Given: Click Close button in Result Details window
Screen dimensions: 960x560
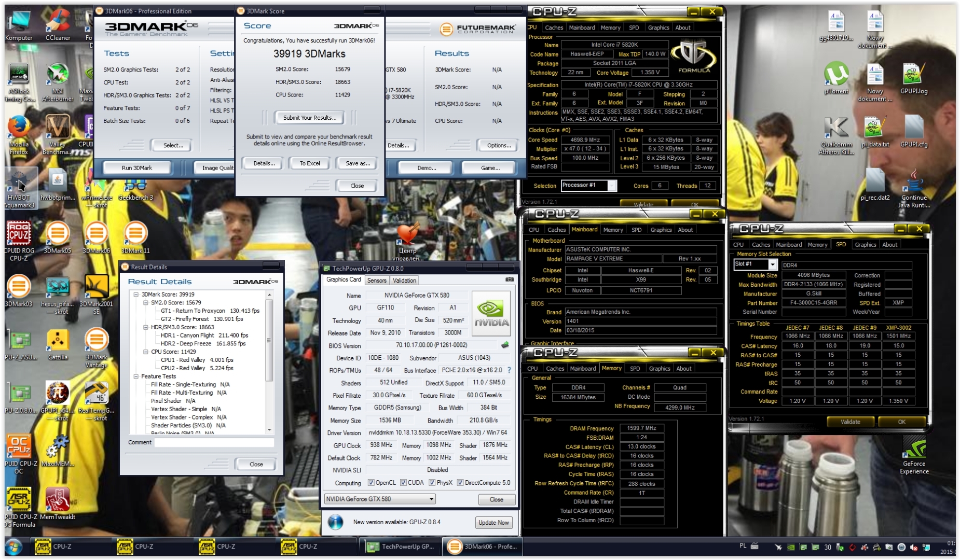Looking at the screenshot, I should tap(256, 465).
